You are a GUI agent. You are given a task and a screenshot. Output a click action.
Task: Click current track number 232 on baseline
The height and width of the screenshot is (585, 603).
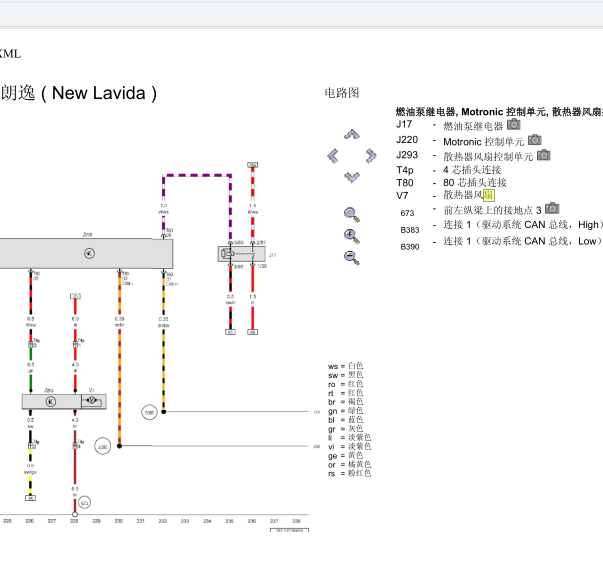163,521
